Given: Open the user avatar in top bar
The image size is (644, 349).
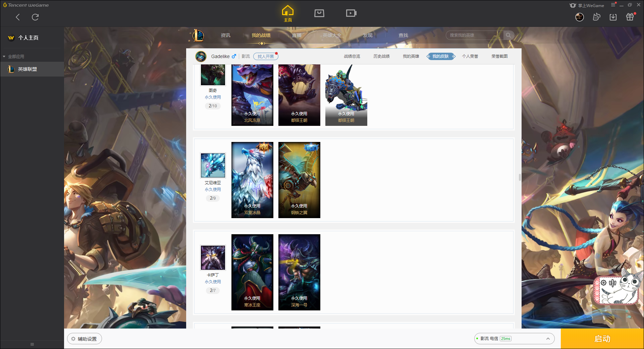Looking at the screenshot, I should (x=580, y=17).
